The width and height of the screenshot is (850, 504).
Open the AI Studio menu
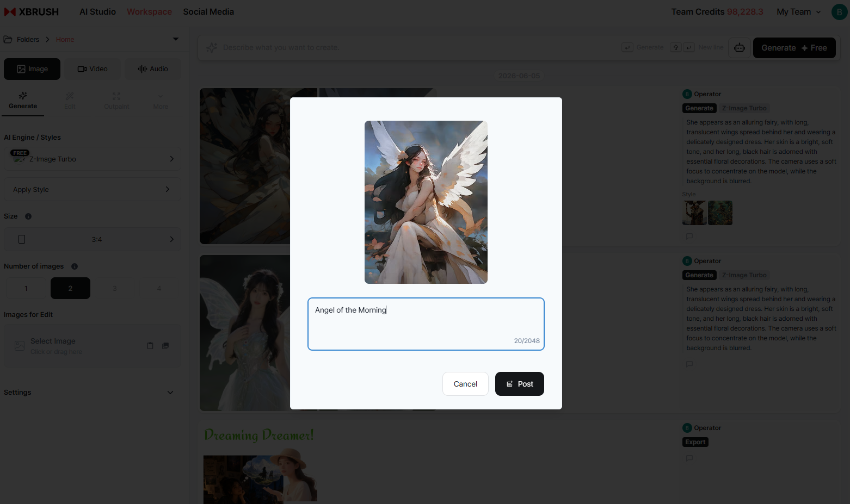point(97,11)
